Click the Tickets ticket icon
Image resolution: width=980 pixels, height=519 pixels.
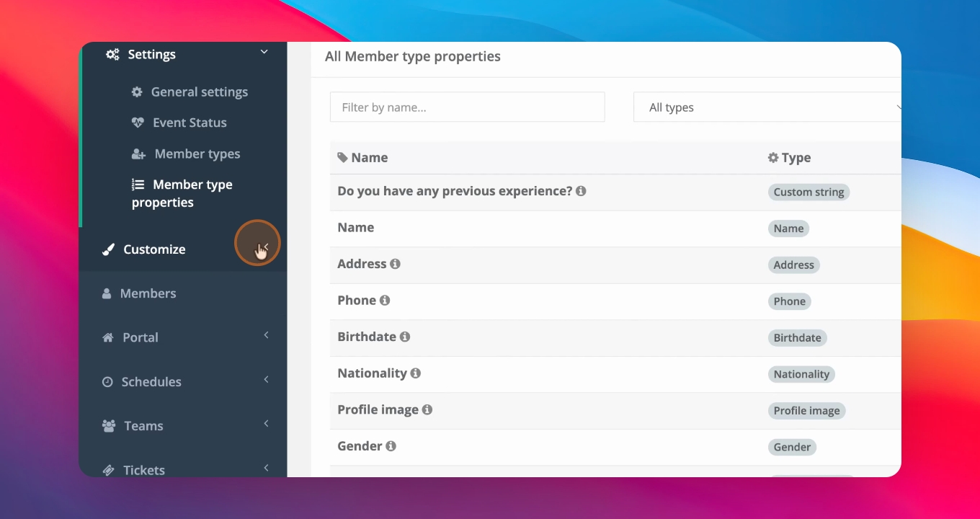108,470
